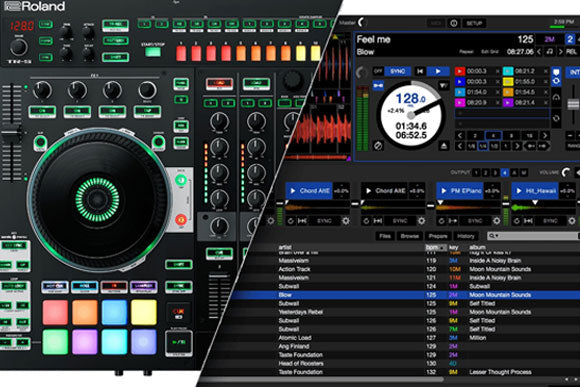Click left chevron on the beat jump row

coord(460,146)
